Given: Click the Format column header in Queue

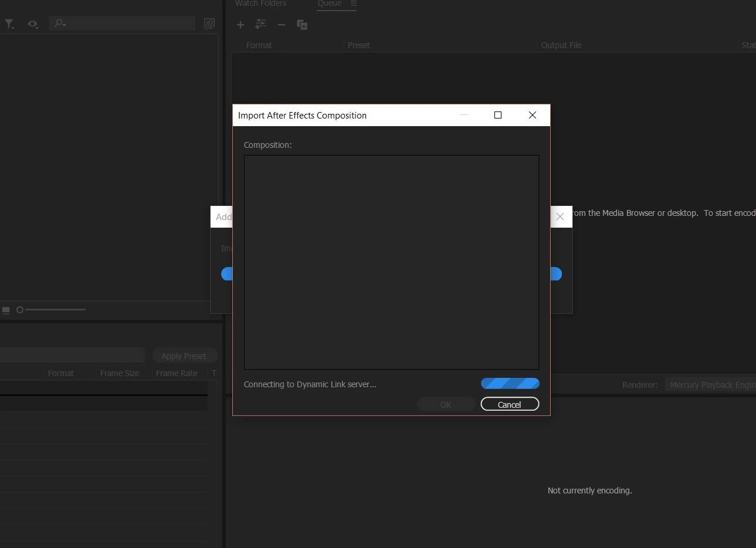Looking at the screenshot, I should (259, 45).
